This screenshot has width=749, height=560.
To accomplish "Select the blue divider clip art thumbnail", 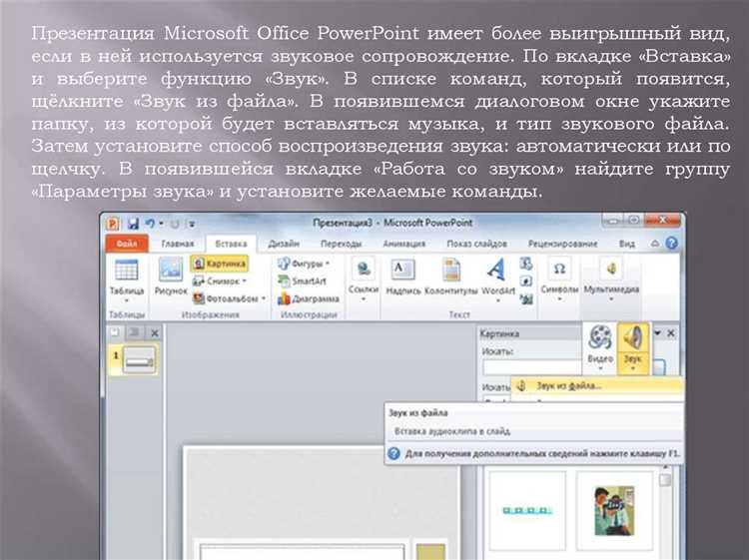I will tap(527, 510).
